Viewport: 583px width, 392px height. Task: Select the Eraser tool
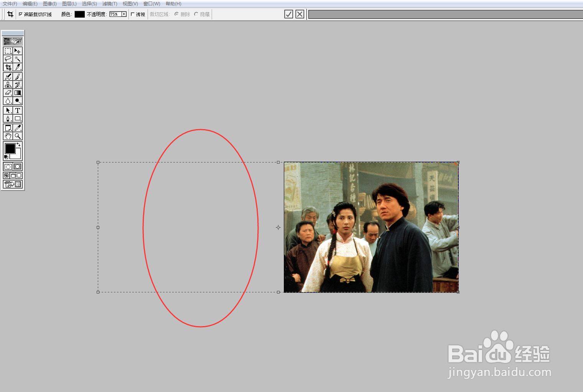8,93
